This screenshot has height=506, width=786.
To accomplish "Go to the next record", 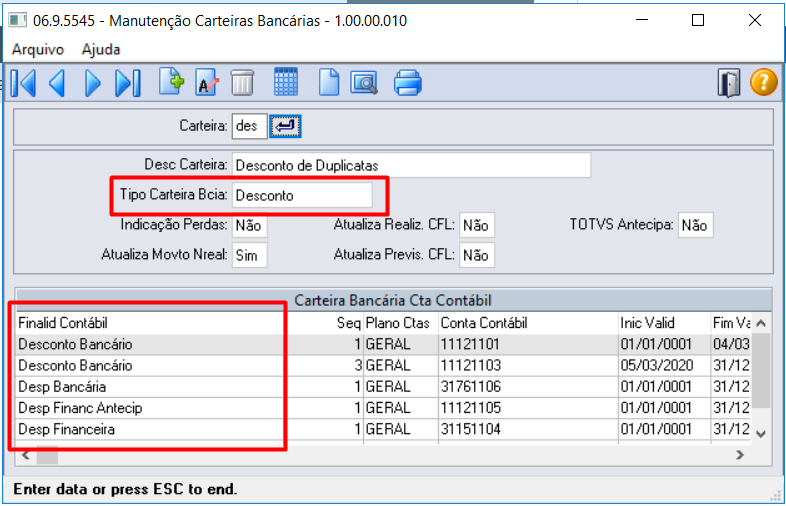I will click(92, 83).
